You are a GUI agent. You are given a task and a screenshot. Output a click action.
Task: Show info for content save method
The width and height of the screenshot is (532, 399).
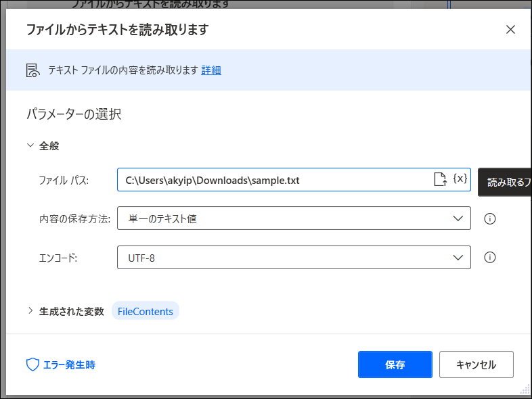click(x=489, y=218)
